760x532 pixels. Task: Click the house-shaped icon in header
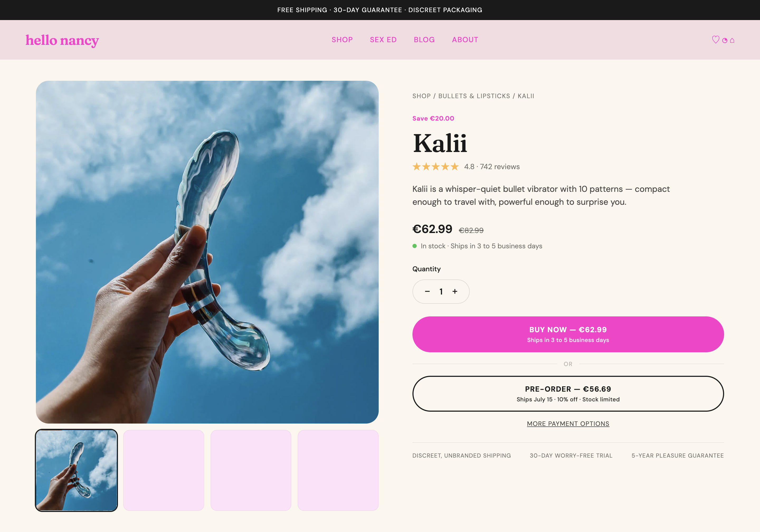click(732, 40)
